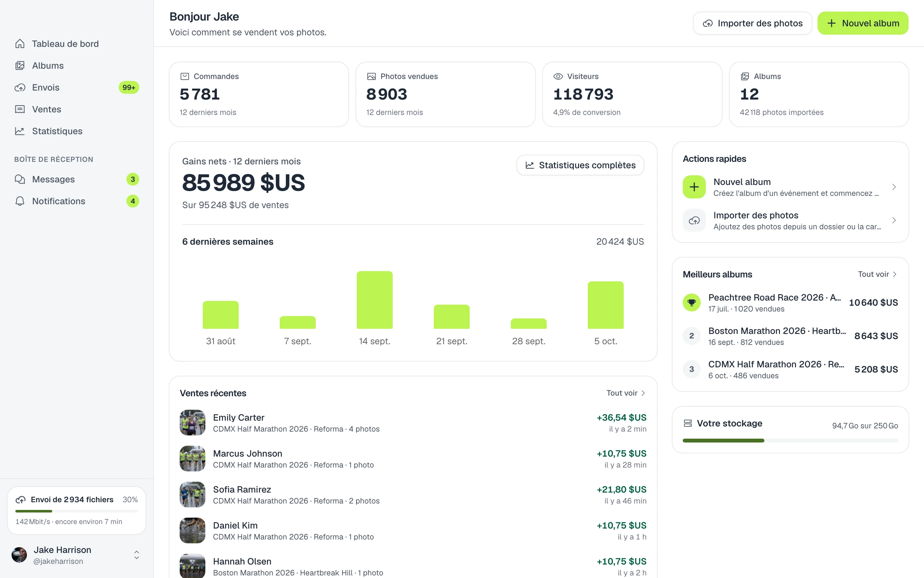The image size is (924, 578).
Task: Open Boston Marathon 2026 album row
Action: 790,336
